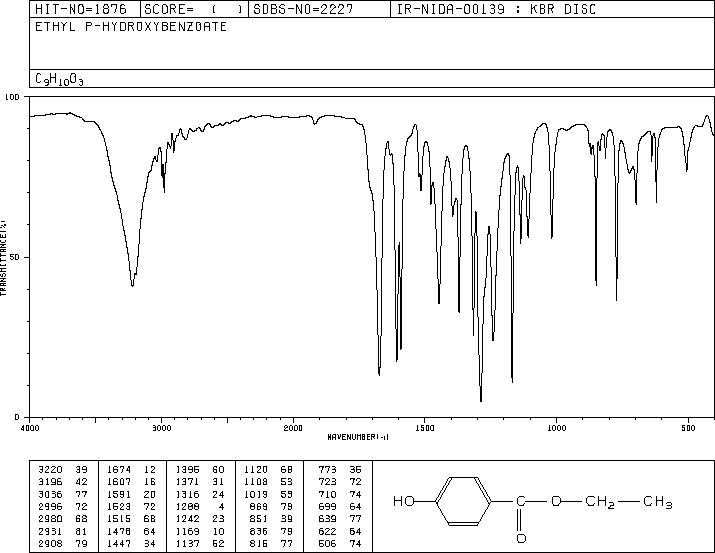Click the 4000 x-axis tick label
This screenshot has height=553, width=715.
tap(30, 428)
